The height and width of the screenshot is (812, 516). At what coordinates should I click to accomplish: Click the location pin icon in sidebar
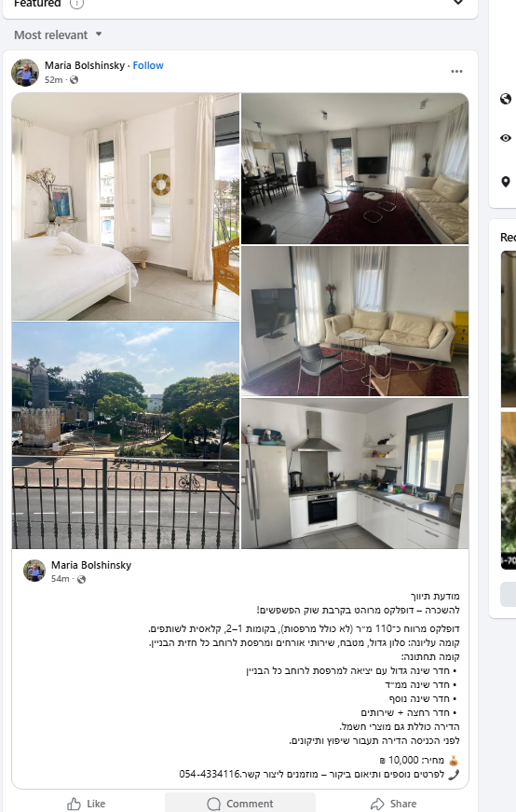coord(506,182)
